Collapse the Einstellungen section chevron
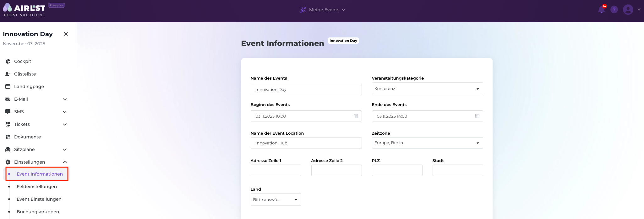644x219 pixels. [65, 162]
